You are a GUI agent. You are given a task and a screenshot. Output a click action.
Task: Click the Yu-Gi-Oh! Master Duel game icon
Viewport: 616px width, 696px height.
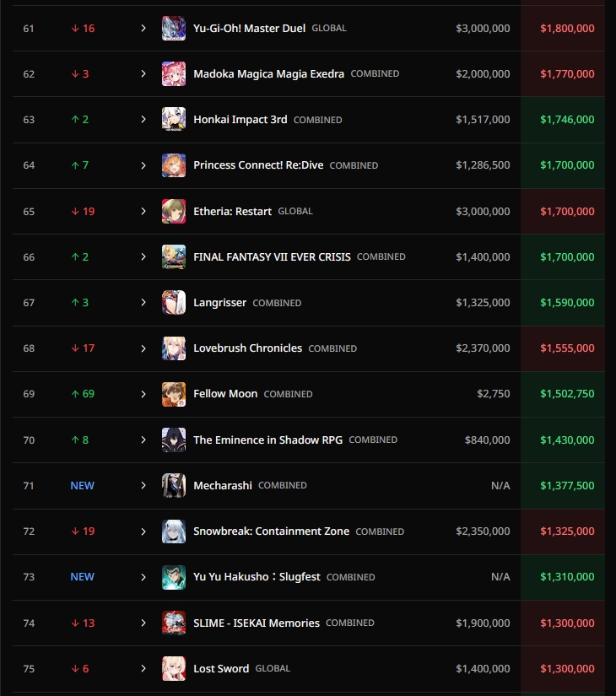point(174,29)
